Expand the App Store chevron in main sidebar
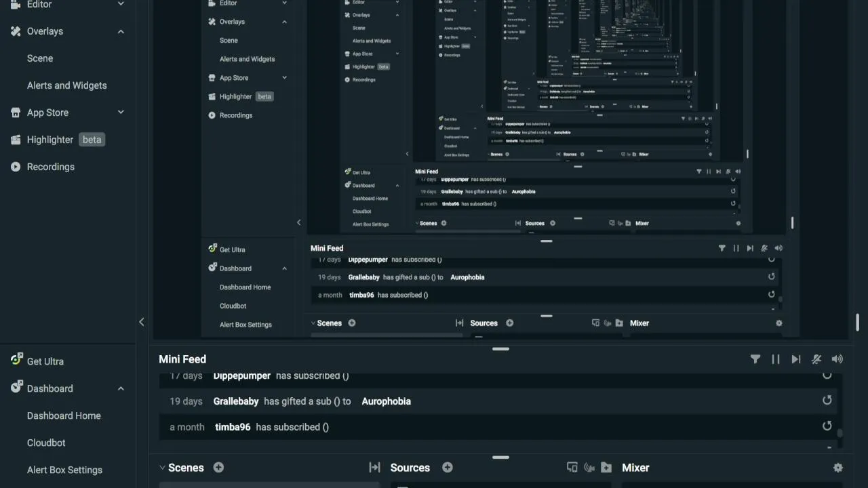The image size is (868, 488). (x=121, y=113)
